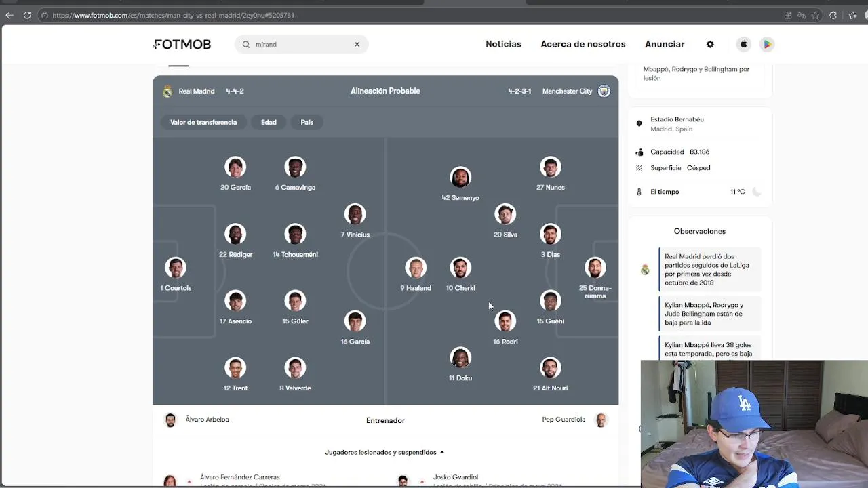Open injured player Álvaro Fernández Carreras

(240, 477)
